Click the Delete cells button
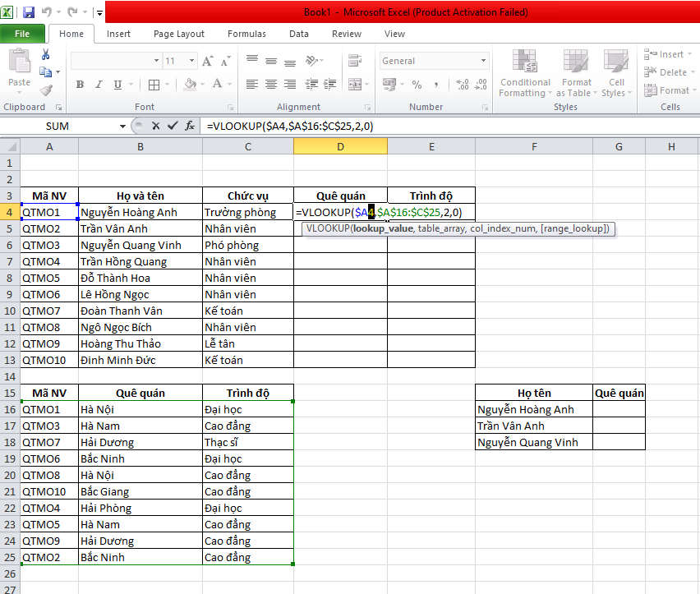This screenshot has height=594, width=700. point(670,72)
